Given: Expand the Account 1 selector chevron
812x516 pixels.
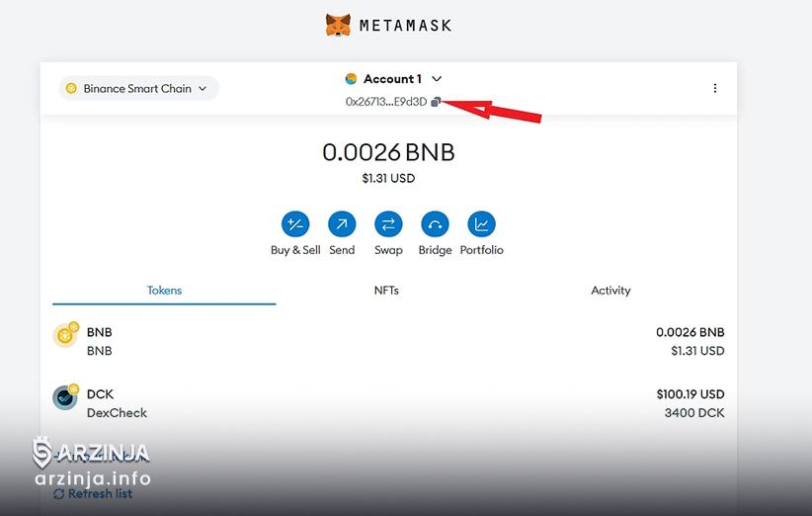Looking at the screenshot, I should [437, 79].
